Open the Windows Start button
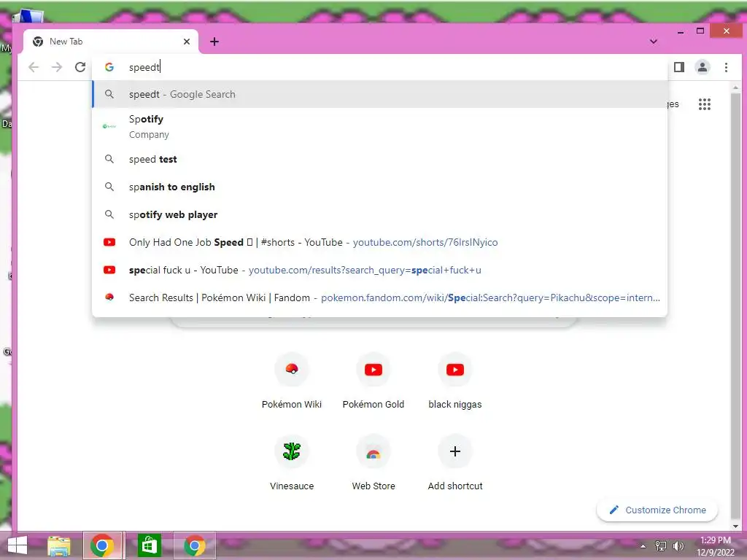This screenshot has width=747, height=560. click(x=18, y=545)
